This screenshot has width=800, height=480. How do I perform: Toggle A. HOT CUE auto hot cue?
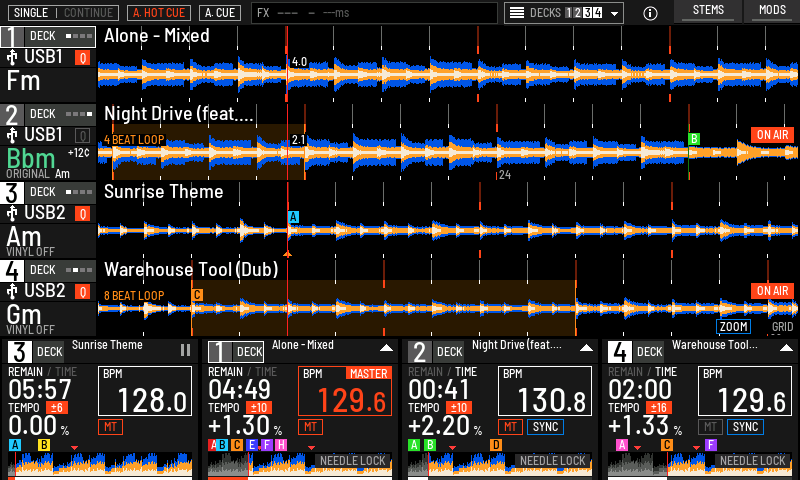159,13
